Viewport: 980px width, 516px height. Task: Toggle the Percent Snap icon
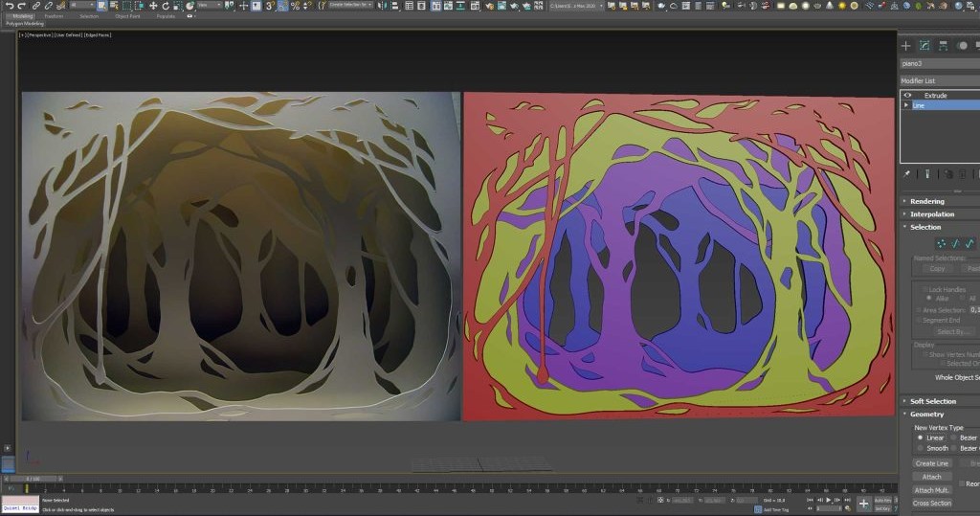coord(295,6)
